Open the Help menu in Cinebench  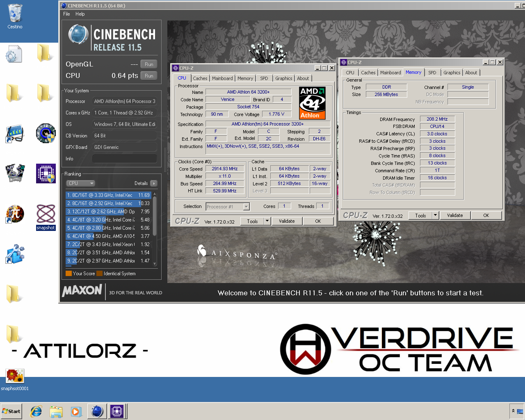coord(80,14)
